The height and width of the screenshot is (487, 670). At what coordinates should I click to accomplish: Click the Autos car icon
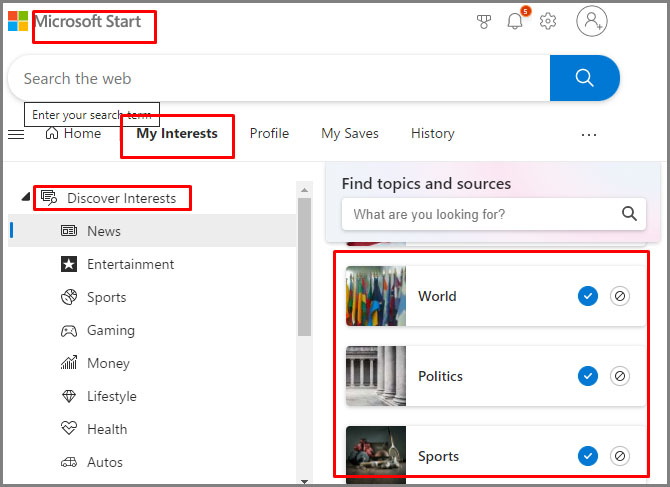69,462
